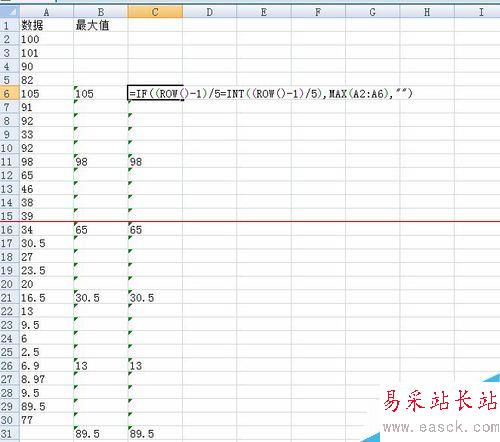This screenshot has height=442, width=500.
Task: Click cell A29 with value 89.5
Action: click(47, 406)
